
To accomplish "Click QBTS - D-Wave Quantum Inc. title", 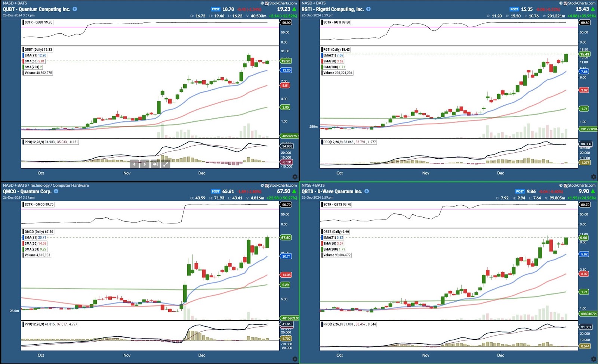I will [332, 192].
